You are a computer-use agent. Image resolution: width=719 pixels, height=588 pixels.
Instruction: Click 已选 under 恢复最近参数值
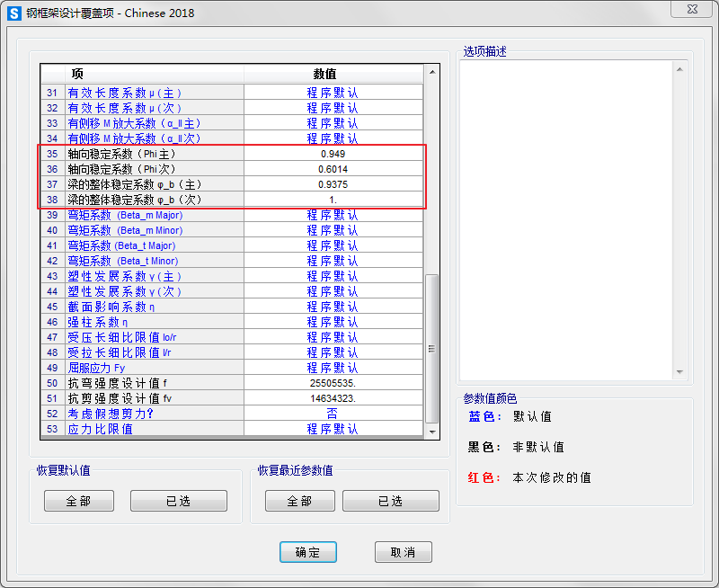390,501
